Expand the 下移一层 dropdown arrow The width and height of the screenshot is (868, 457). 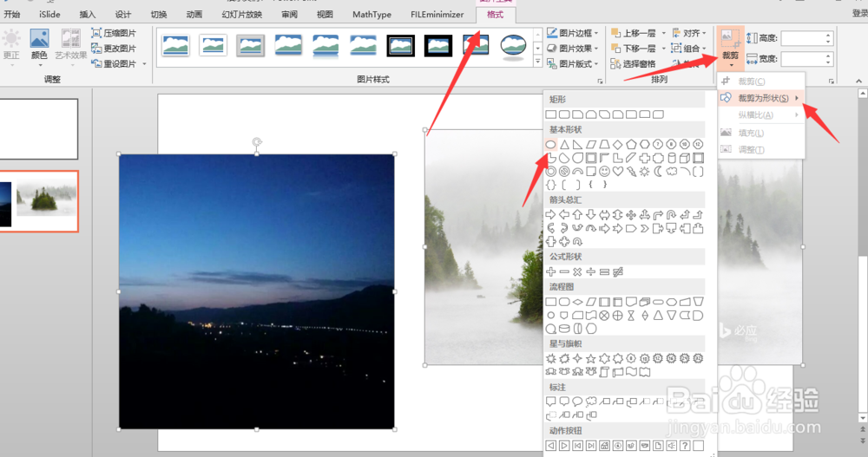tap(663, 49)
